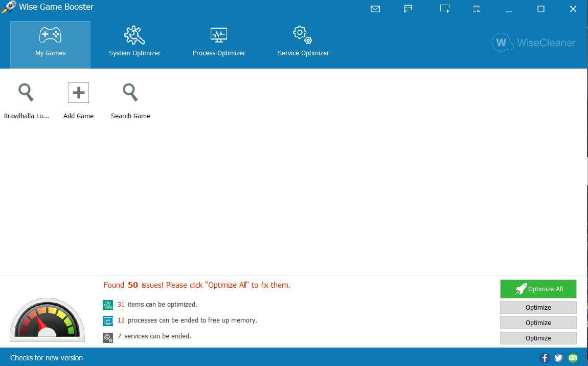Click Optimize for 31 items row
The image size is (588, 366).
point(538,308)
